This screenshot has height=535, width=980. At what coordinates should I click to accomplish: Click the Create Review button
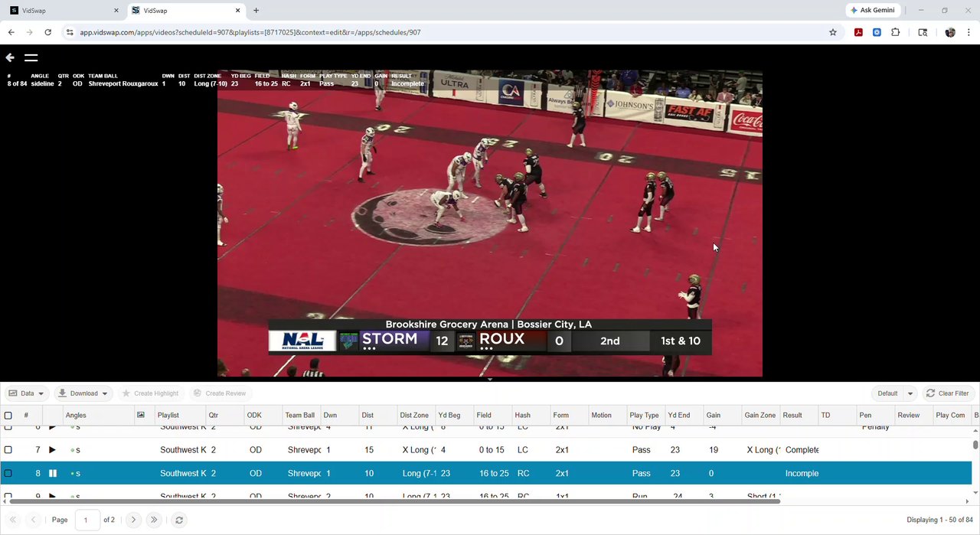click(x=220, y=393)
